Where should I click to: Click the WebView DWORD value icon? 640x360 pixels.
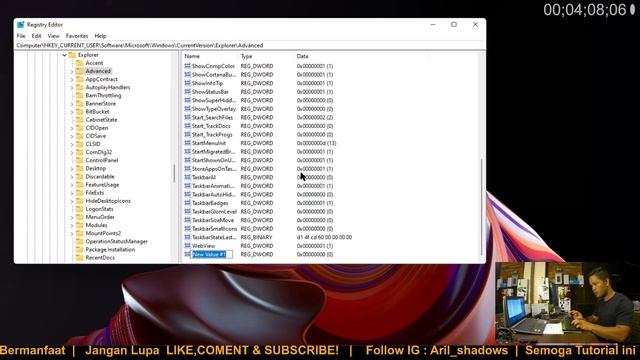(x=187, y=246)
